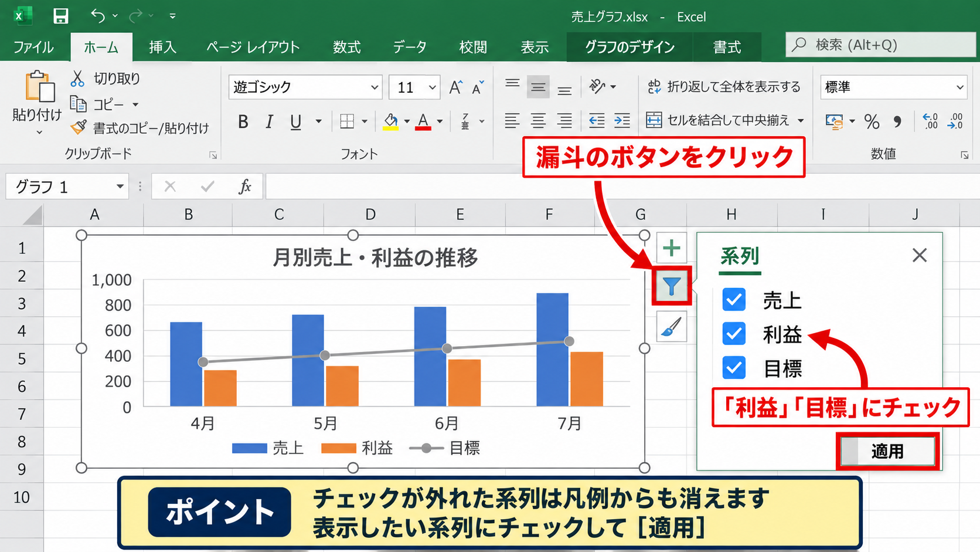Click the search box 検索 (Alt+Q)
Screen dimensions: 980x552
[880, 45]
